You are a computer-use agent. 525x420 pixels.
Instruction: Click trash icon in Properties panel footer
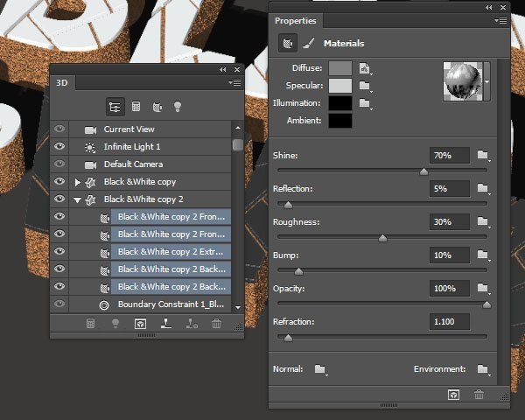479,395
